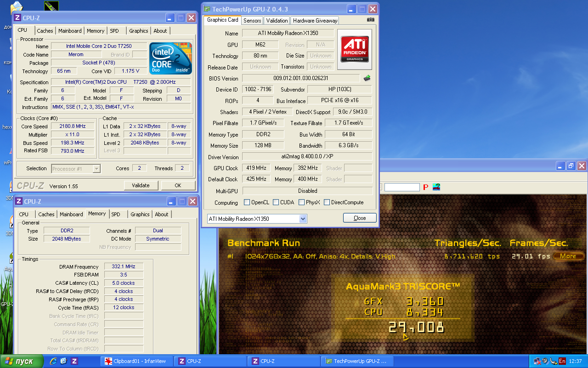Screen dimensions: 588x368
Task: Click the system tray clock
Action: (575, 361)
